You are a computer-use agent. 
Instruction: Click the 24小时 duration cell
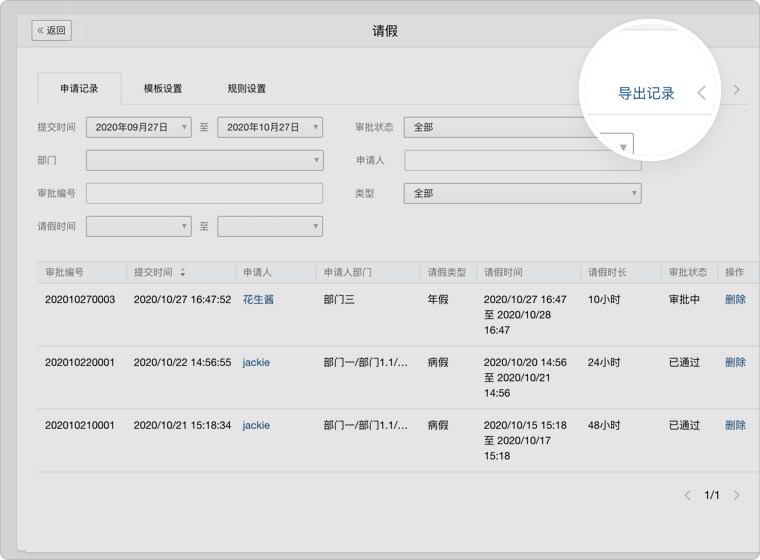[604, 362]
